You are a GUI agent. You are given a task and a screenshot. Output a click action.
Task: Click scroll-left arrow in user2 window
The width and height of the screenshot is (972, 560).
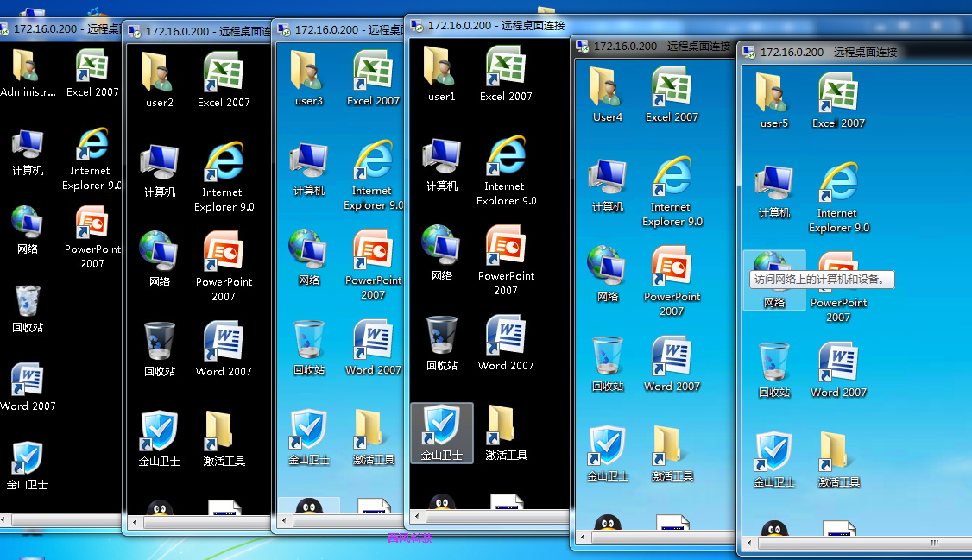click(x=135, y=522)
